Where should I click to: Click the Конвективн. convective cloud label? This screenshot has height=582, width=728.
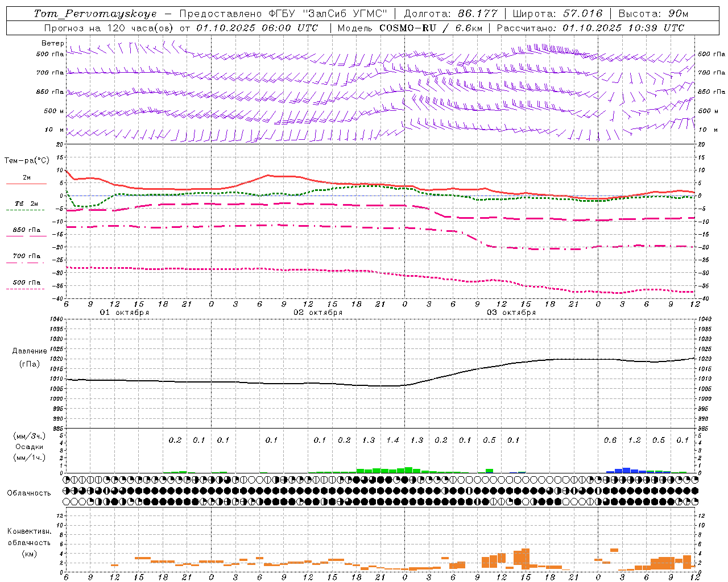click(29, 531)
